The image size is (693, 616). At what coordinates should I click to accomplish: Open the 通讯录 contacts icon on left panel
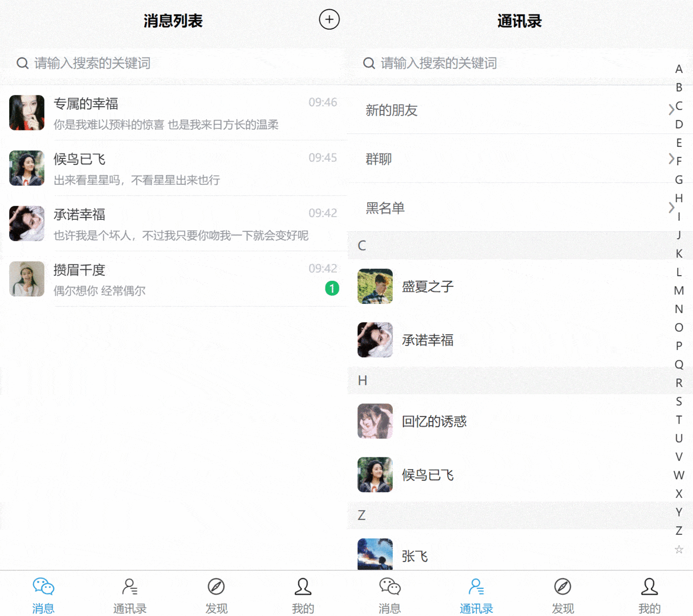tap(129, 586)
